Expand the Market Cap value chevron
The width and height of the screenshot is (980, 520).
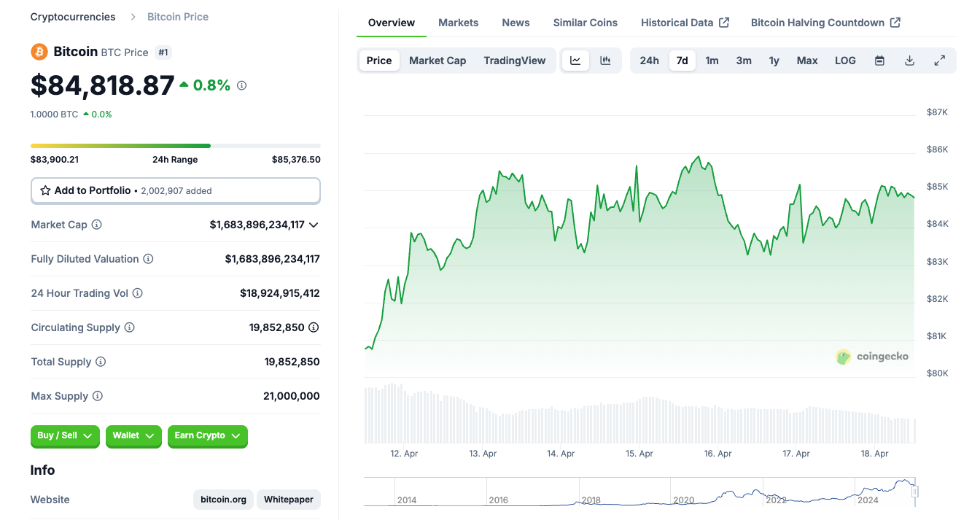coord(314,225)
